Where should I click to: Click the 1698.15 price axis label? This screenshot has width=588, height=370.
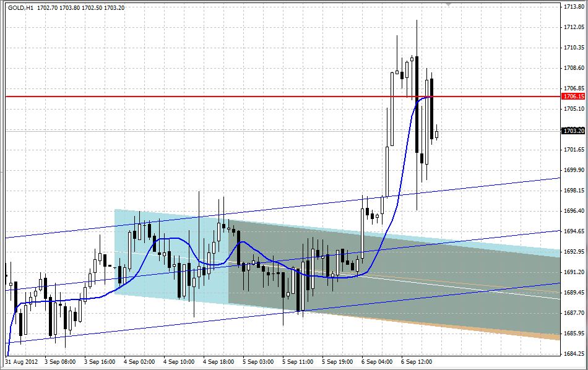(574, 191)
